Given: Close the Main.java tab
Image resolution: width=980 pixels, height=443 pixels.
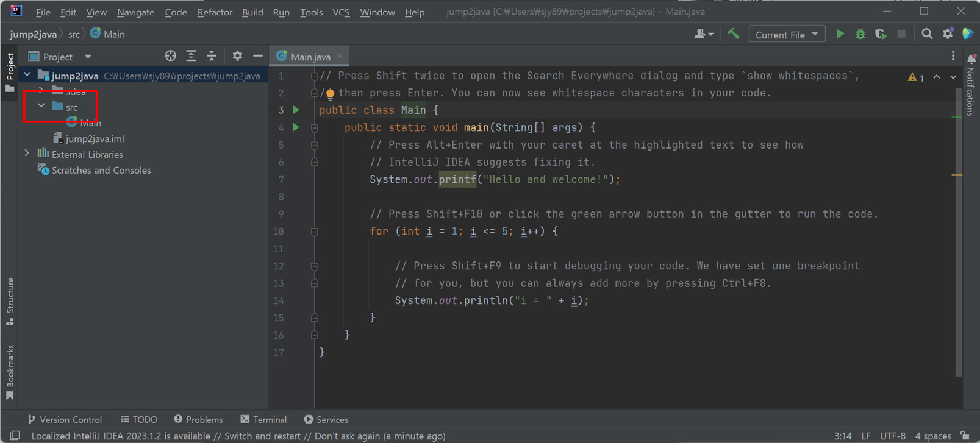Looking at the screenshot, I should point(340,56).
